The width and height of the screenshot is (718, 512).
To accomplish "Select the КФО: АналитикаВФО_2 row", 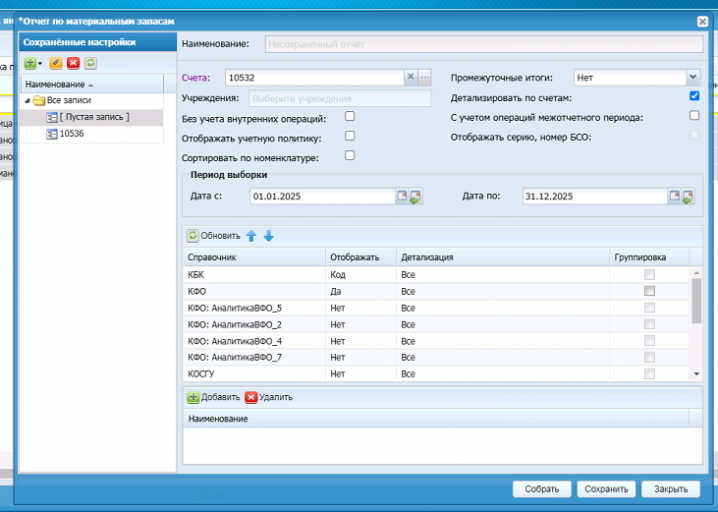I will [x=436, y=324].
